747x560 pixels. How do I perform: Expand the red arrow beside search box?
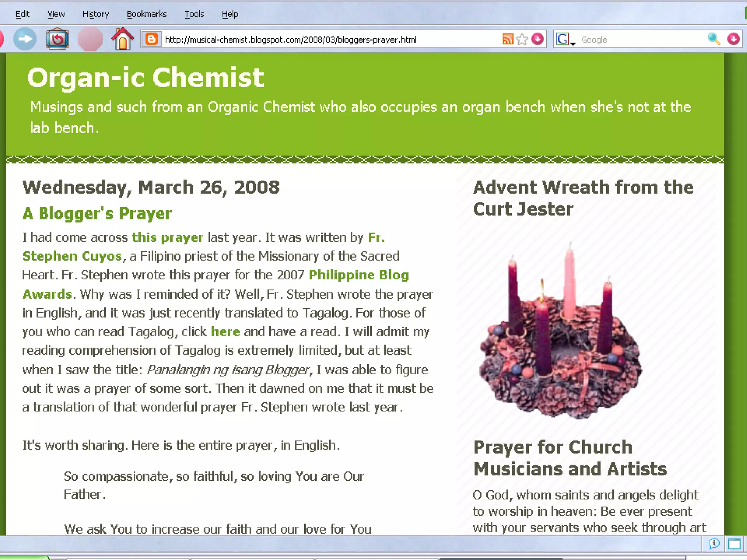(x=733, y=39)
